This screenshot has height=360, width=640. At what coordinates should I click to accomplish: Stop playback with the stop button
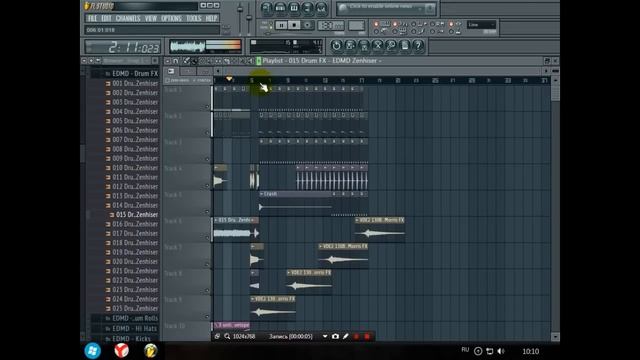(x=294, y=25)
